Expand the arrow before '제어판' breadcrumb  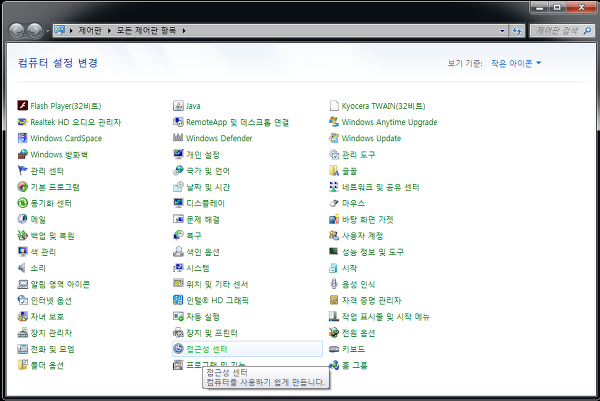[x=71, y=30]
